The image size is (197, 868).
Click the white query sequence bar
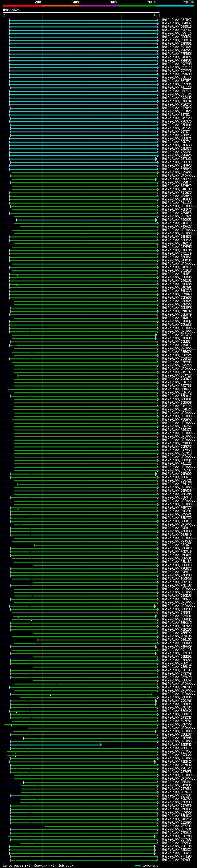pyautogui.click(x=81, y=13)
